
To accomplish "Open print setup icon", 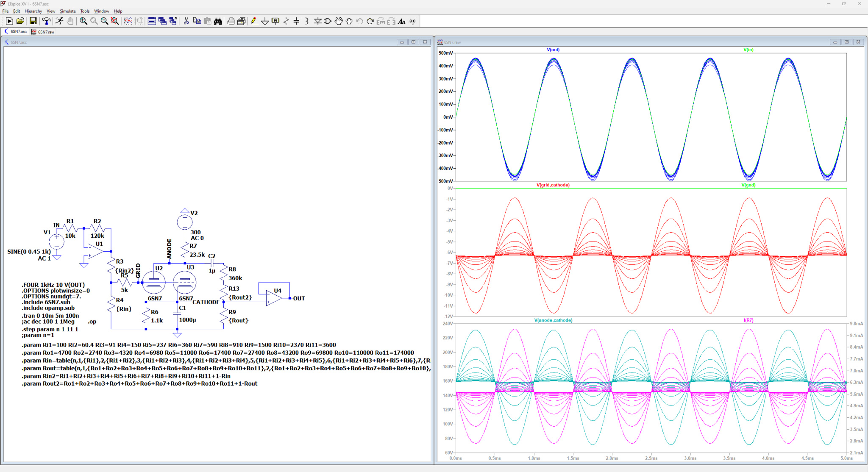I will [x=242, y=21].
